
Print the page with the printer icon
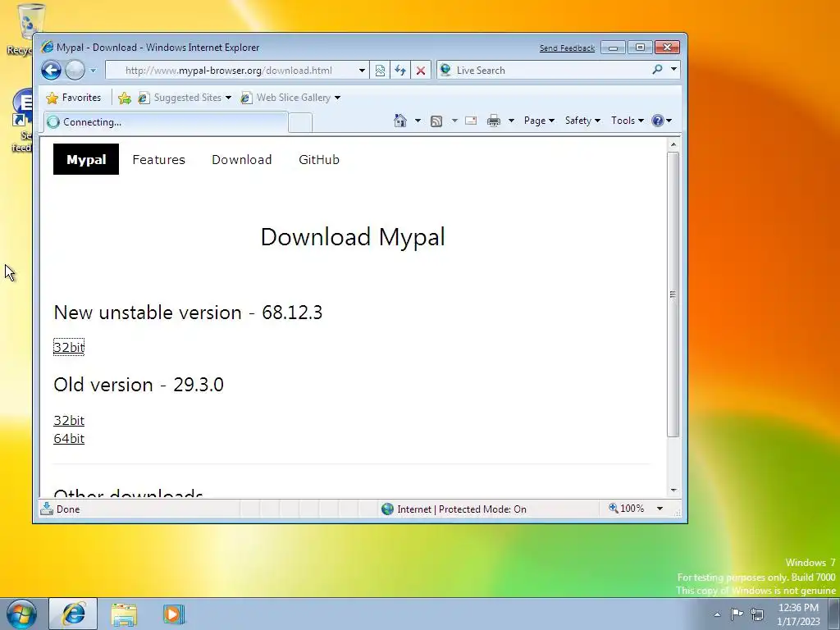(x=493, y=121)
